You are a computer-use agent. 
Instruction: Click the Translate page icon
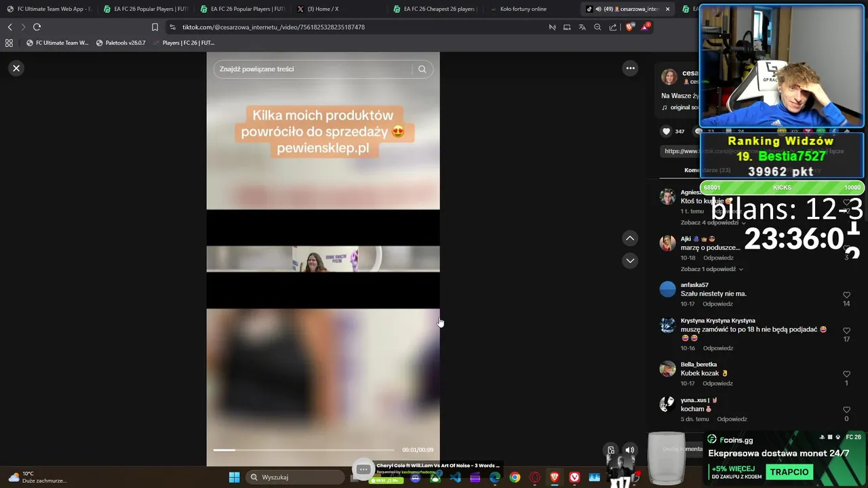pyautogui.click(x=582, y=27)
